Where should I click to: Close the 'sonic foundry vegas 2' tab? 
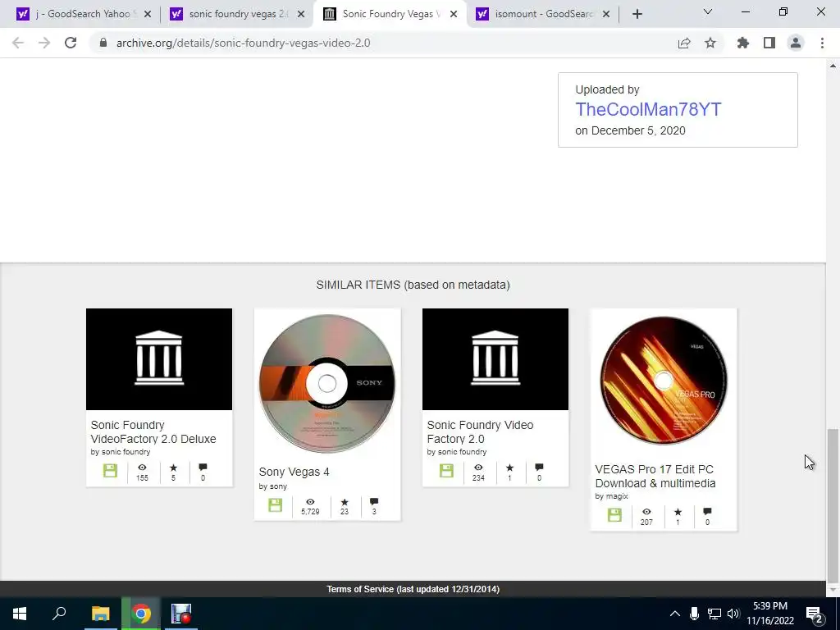pyautogui.click(x=301, y=14)
